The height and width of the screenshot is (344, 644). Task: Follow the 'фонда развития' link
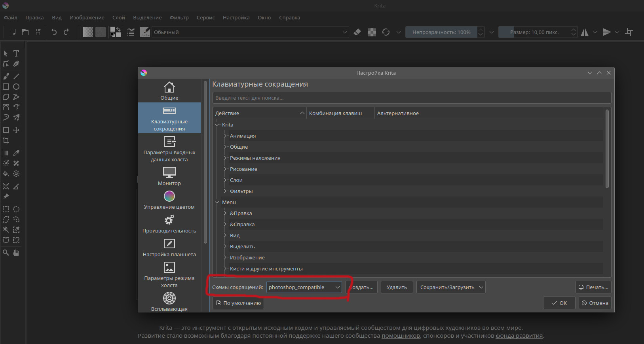(x=519, y=336)
